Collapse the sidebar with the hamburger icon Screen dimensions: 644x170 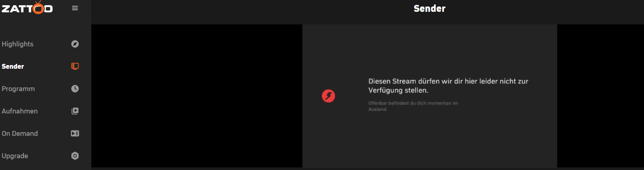click(x=75, y=8)
